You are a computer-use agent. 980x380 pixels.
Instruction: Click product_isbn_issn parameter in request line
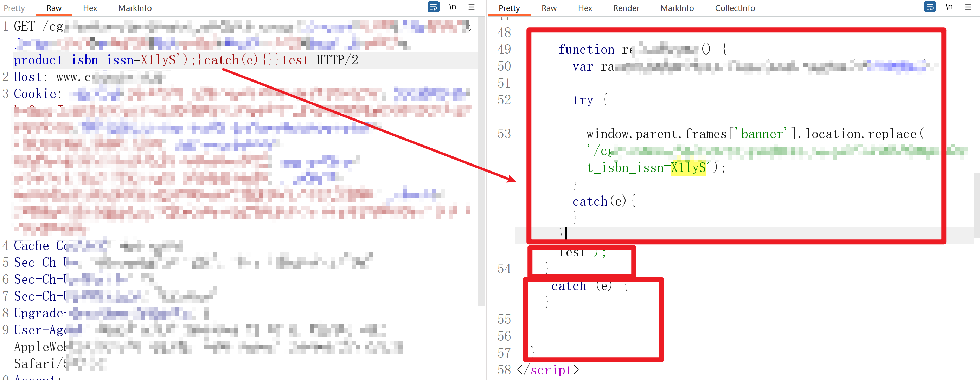(73, 60)
